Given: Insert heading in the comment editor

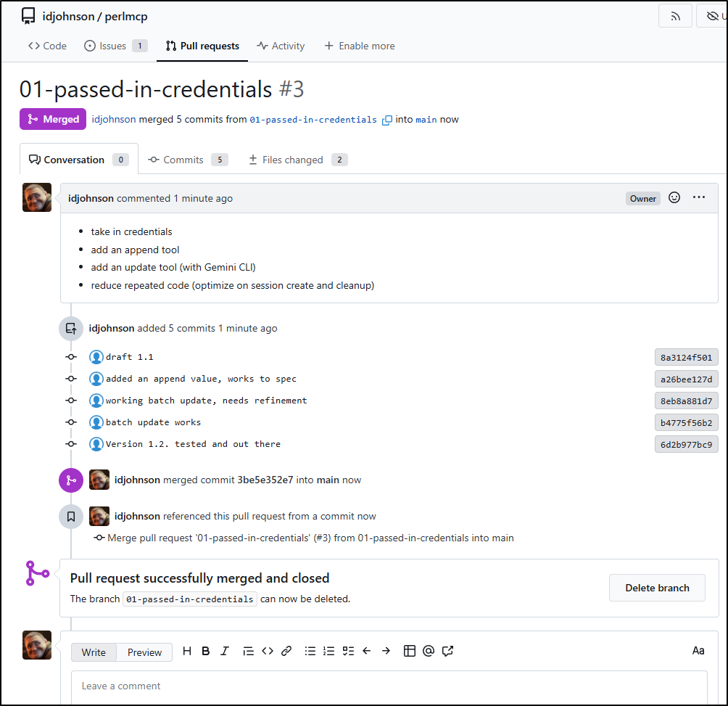Looking at the screenshot, I should click(187, 651).
